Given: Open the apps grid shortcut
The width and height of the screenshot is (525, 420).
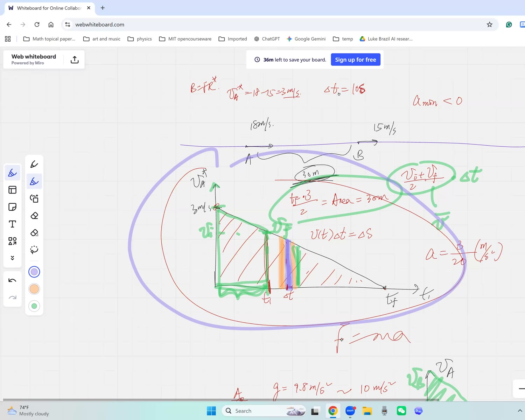Looking at the screenshot, I should [8, 39].
